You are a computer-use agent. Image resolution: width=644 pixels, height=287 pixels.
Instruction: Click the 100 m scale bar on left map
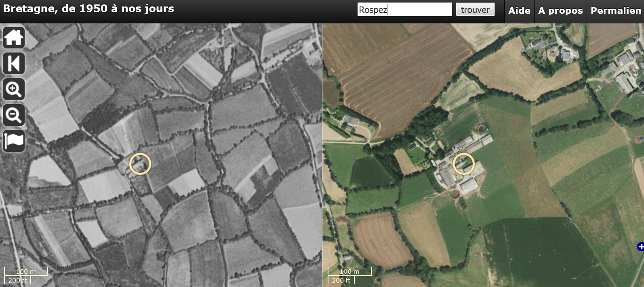[26, 272]
